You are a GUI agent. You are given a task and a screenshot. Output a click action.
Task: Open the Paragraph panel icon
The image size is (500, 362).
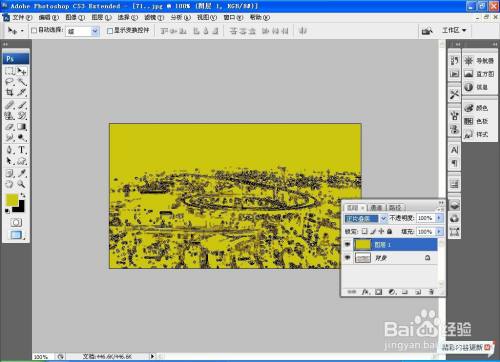454,163
